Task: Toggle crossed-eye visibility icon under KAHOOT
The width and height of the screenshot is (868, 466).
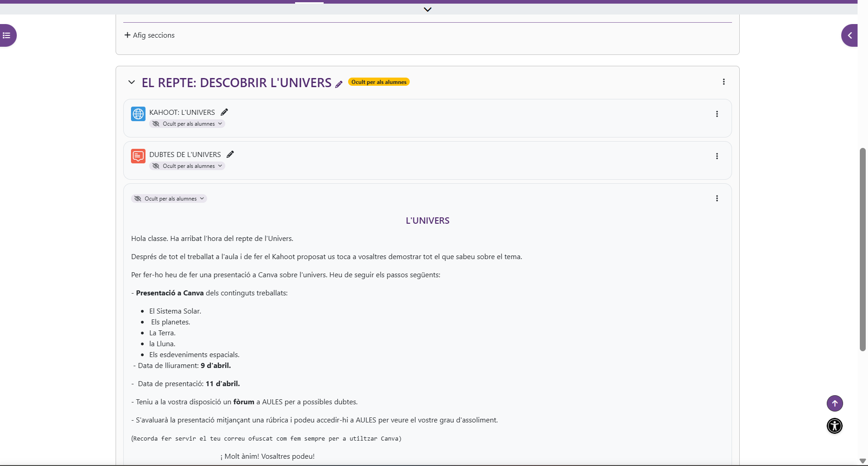Action: 156,124
